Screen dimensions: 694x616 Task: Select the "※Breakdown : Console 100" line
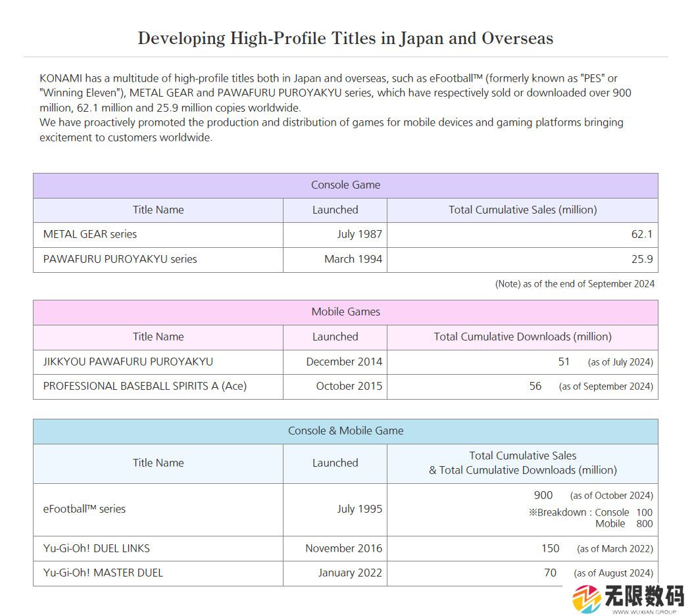click(x=591, y=513)
